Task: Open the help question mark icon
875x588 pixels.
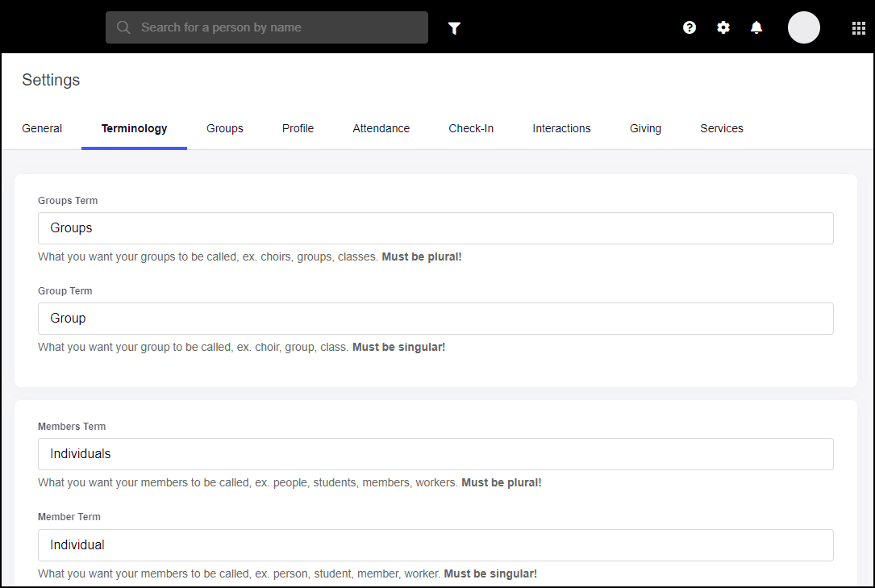Action: [690, 27]
